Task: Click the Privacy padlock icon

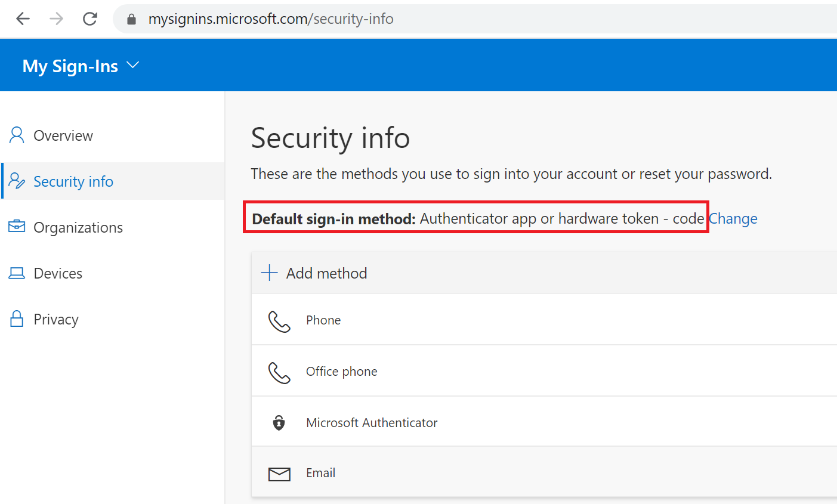Action: 17,319
